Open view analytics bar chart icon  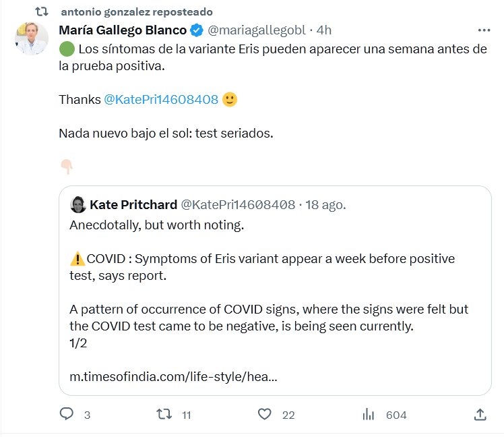click(x=369, y=414)
